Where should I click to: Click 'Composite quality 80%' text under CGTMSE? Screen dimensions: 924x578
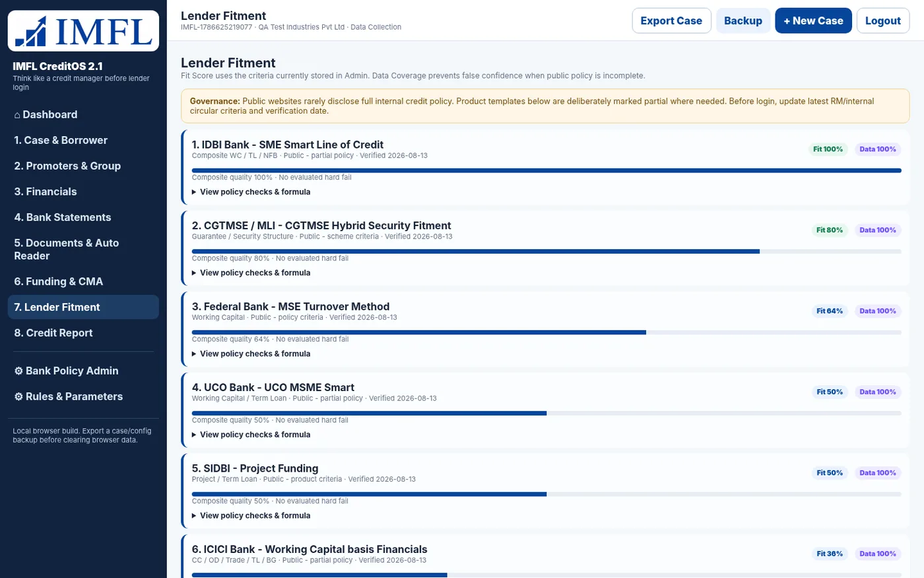click(230, 258)
